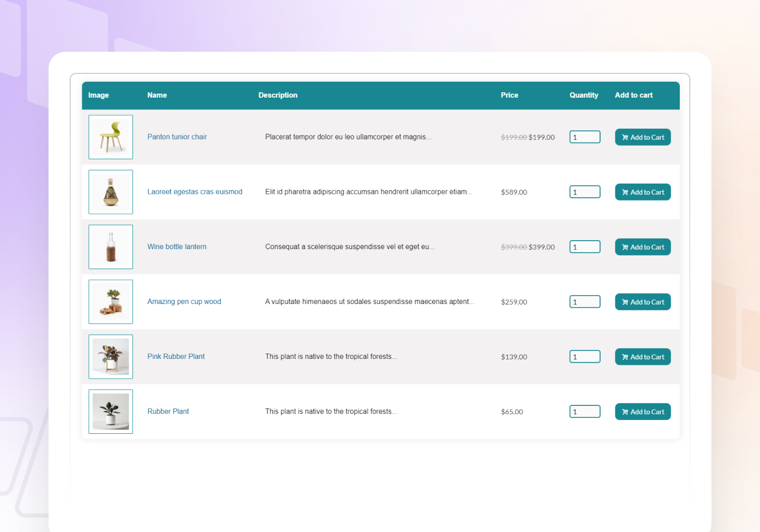Add Pink Rubber Plant to cart
The width and height of the screenshot is (760, 532).
point(643,357)
